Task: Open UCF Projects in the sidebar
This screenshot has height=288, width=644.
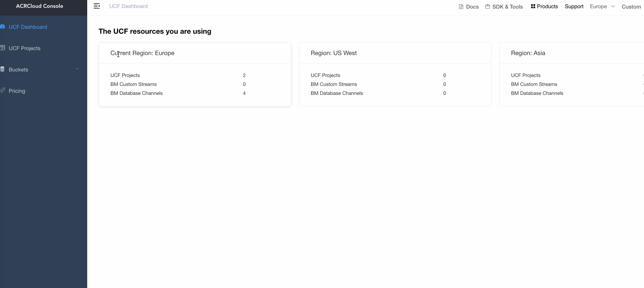Action: click(x=24, y=48)
